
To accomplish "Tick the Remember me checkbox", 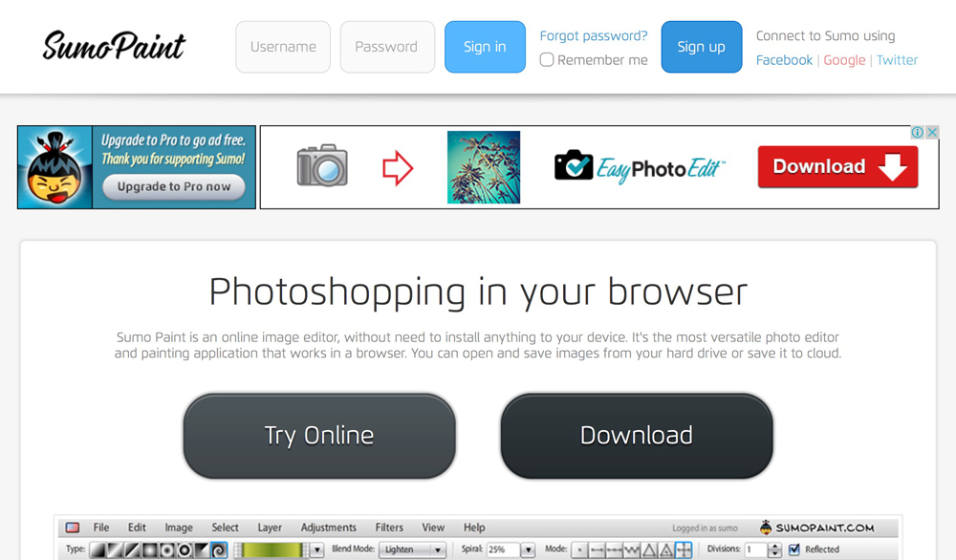I will [547, 59].
